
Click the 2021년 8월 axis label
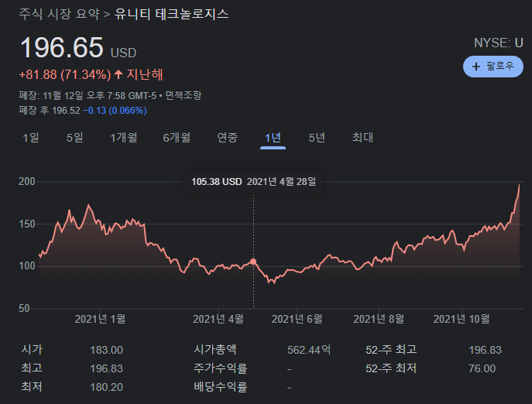379,319
